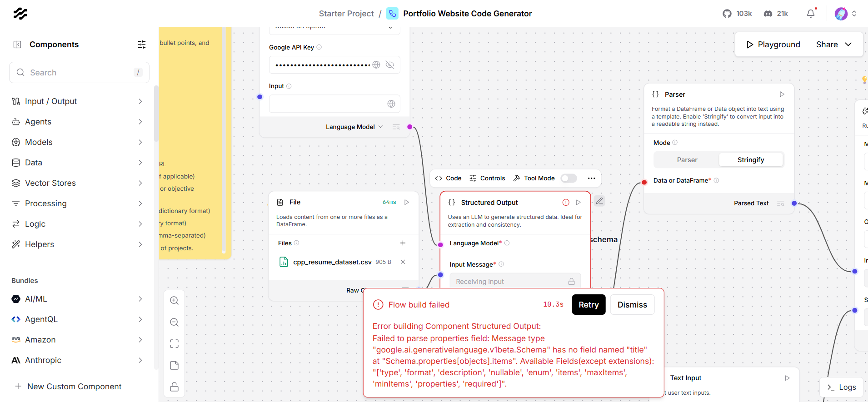Open the Playground
Viewport: 868px width, 402px height.
(x=773, y=45)
